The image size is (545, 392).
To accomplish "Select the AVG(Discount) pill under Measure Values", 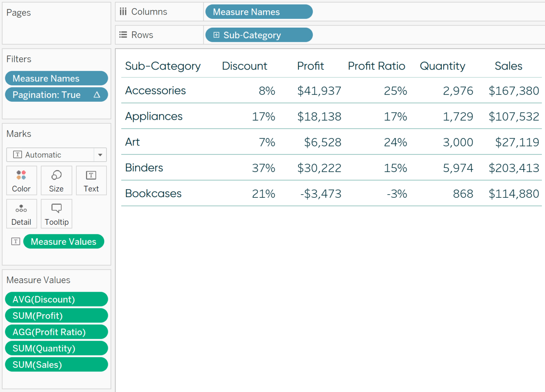I will coord(56,299).
